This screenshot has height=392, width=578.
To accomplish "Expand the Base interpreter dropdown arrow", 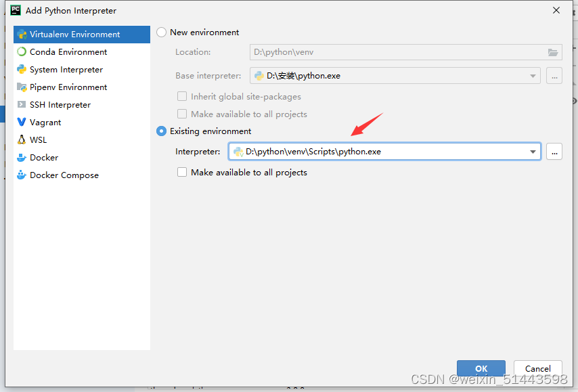I will pyautogui.click(x=533, y=76).
